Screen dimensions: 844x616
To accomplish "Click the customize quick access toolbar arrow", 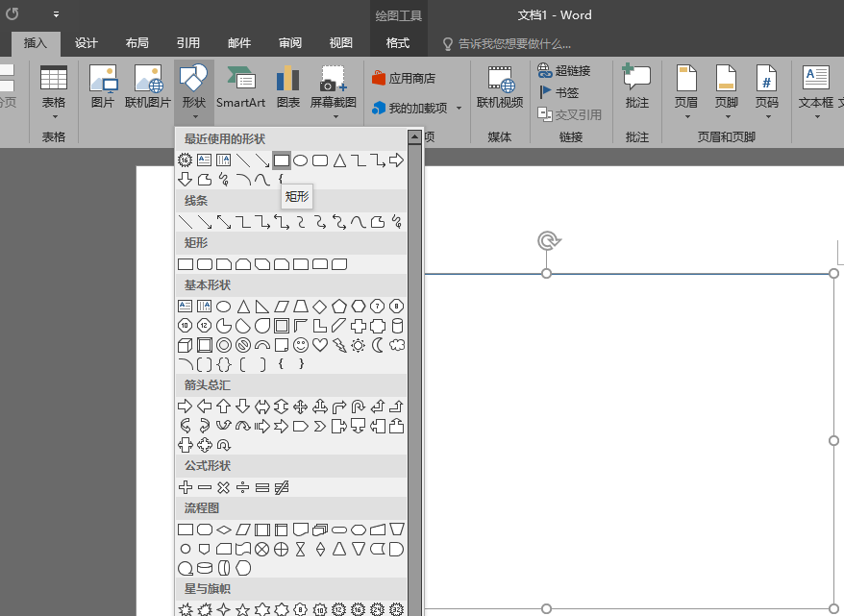I will pyautogui.click(x=56, y=14).
